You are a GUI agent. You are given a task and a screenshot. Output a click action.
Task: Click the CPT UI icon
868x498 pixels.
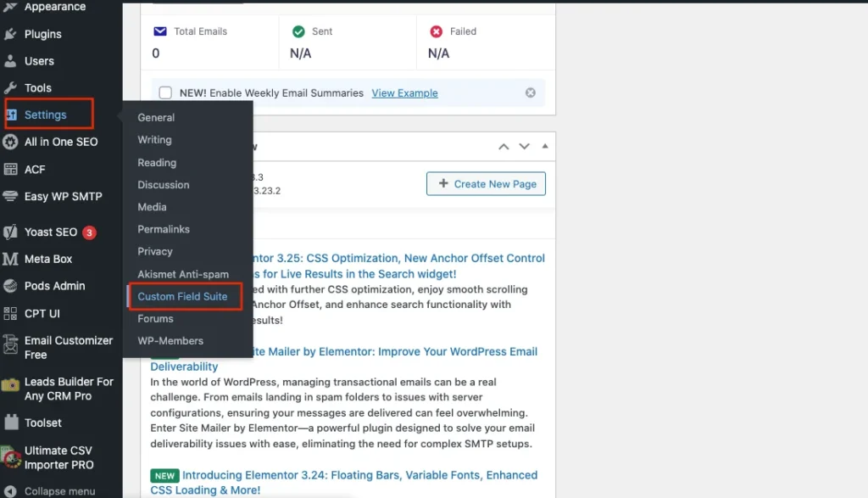tap(10, 313)
